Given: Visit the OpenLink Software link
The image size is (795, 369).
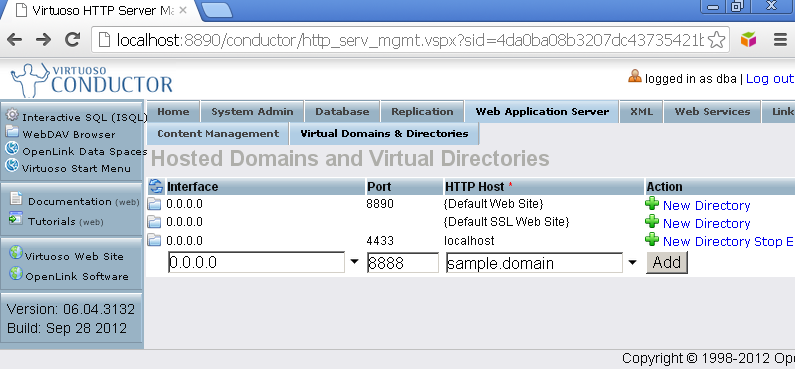Looking at the screenshot, I should coord(77,277).
